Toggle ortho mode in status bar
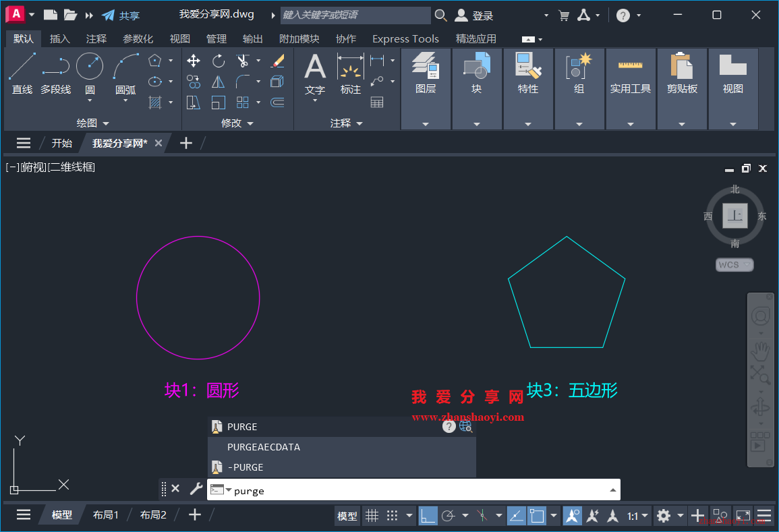Screen dimensions: 779x532 [x=428, y=516]
